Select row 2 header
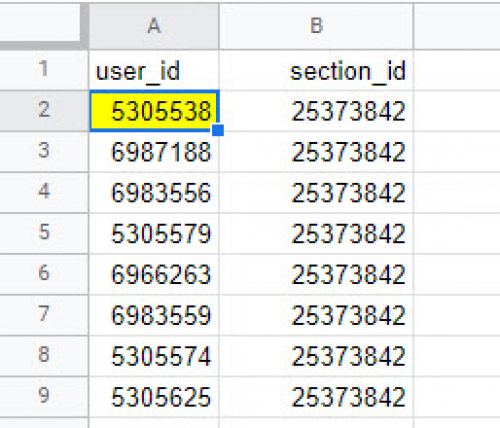The height and width of the screenshot is (428, 500). 44,111
